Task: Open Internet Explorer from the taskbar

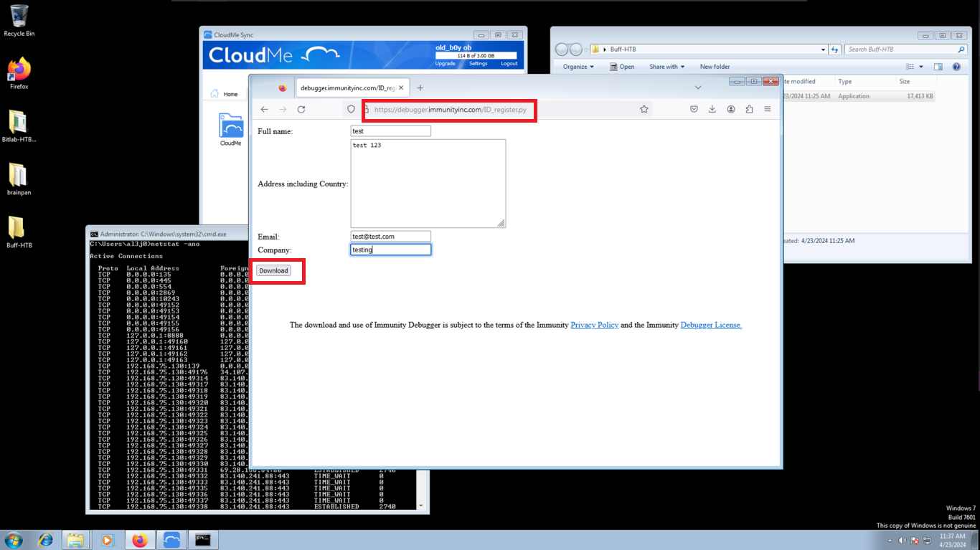Action: 46,540
